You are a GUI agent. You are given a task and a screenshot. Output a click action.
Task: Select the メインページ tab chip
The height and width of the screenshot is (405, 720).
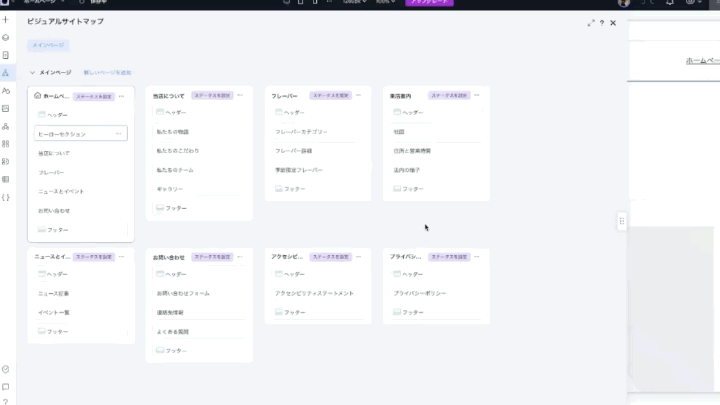tap(48, 45)
